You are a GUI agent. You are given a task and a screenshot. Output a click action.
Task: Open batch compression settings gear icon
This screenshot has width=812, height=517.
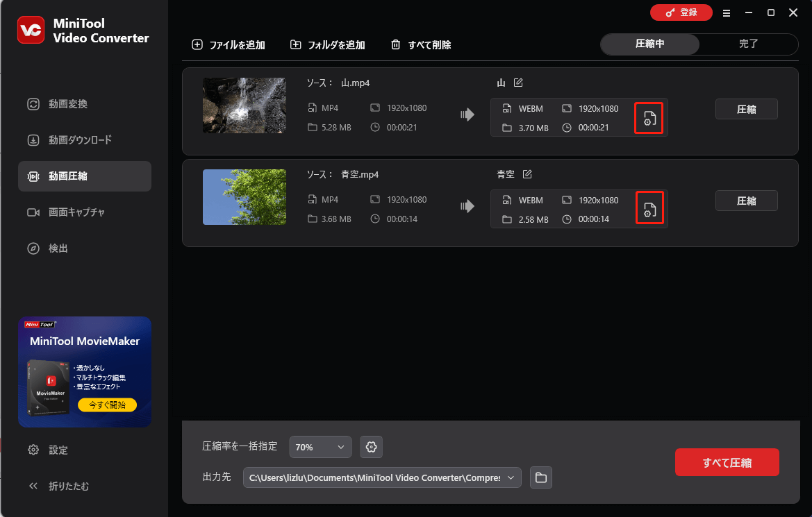pos(372,447)
